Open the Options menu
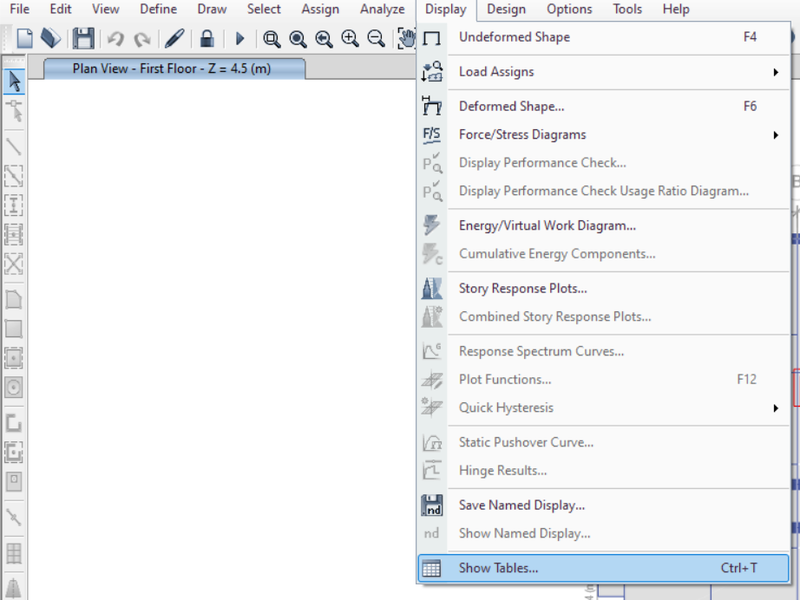This screenshot has height=600, width=800. 569,9
